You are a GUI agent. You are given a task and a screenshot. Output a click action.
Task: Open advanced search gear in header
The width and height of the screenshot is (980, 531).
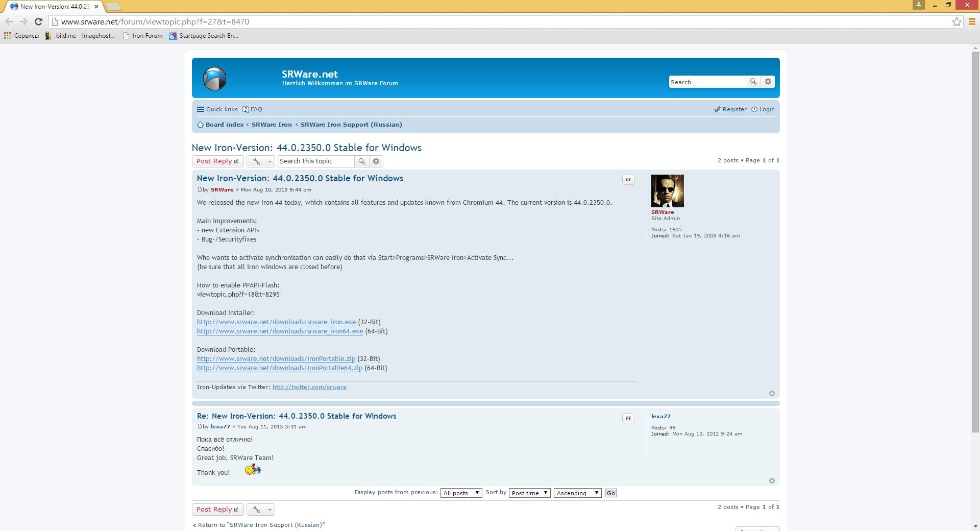click(x=768, y=82)
